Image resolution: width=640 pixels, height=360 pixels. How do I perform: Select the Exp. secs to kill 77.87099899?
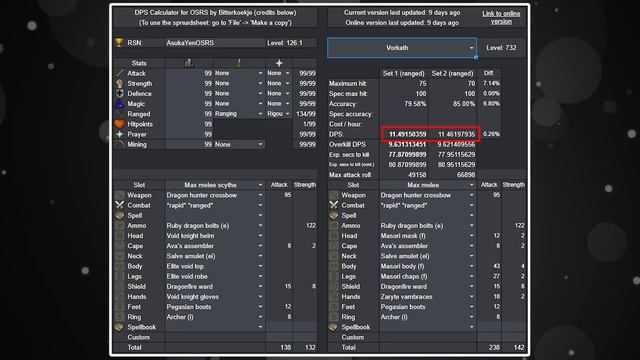[x=407, y=154]
